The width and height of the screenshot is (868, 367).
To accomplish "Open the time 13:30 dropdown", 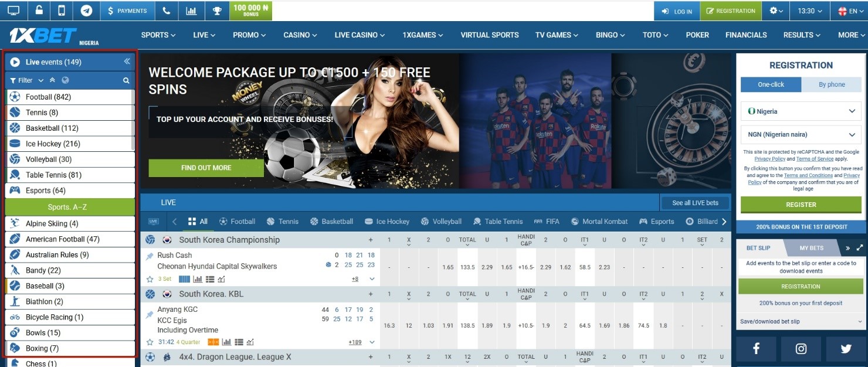I will [810, 11].
